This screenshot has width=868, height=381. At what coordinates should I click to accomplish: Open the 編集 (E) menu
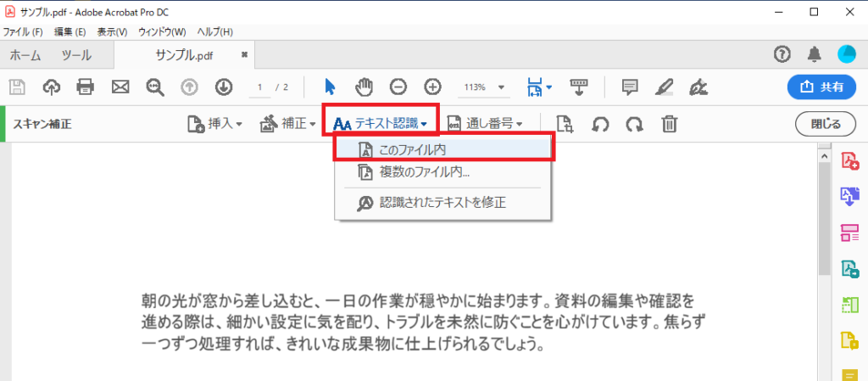click(x=70, y=31)
